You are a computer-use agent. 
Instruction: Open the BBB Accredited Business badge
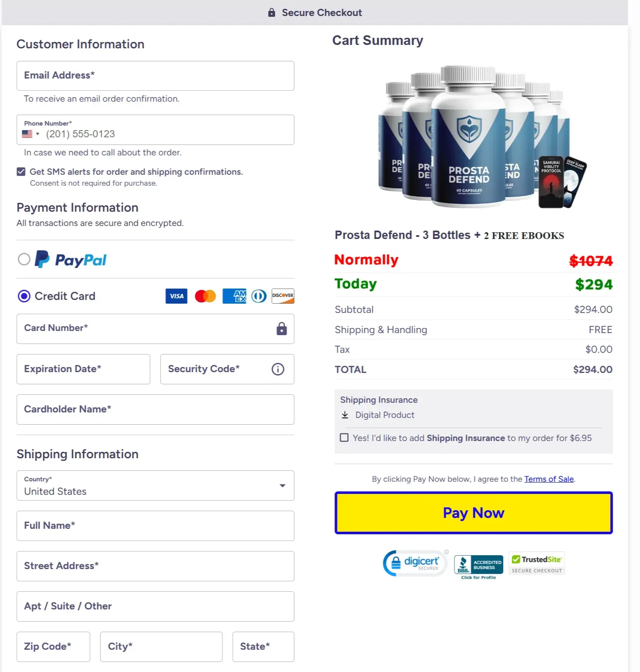click(479, 566)
